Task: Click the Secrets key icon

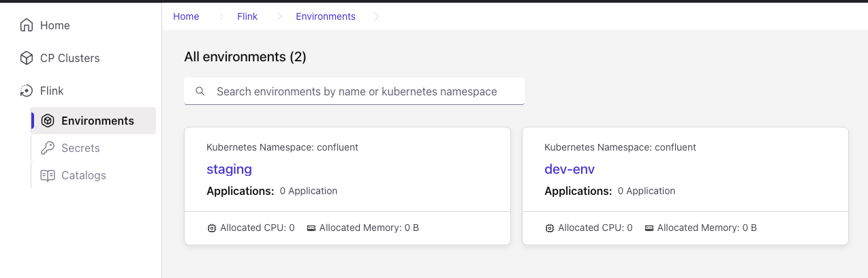Action: click(x=48, y=148)
